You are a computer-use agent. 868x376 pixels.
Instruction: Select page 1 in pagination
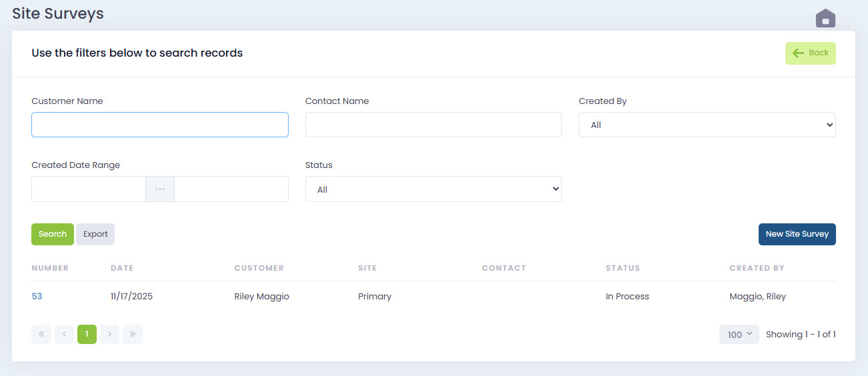[87, 334]
